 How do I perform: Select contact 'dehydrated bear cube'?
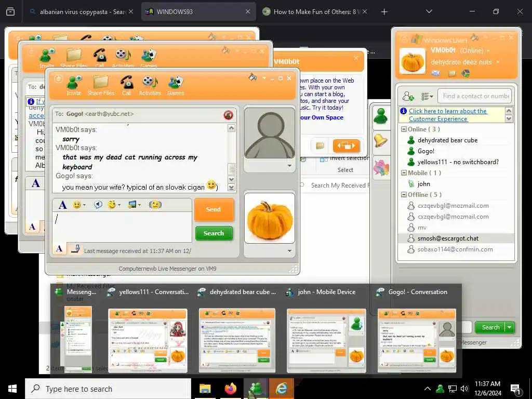[x=447, y=140]
